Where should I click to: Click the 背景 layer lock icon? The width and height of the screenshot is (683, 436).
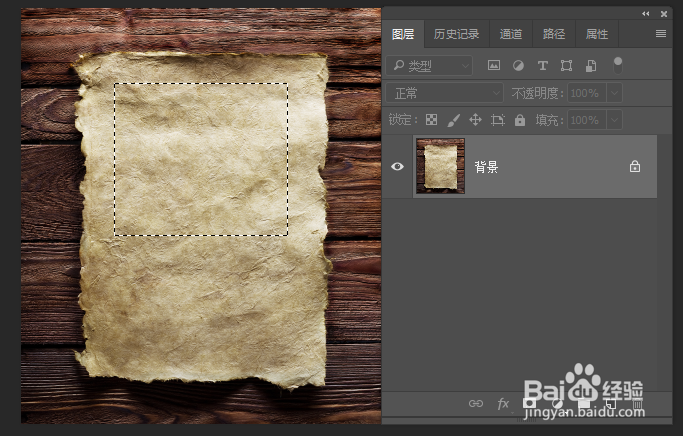point(635,166)
